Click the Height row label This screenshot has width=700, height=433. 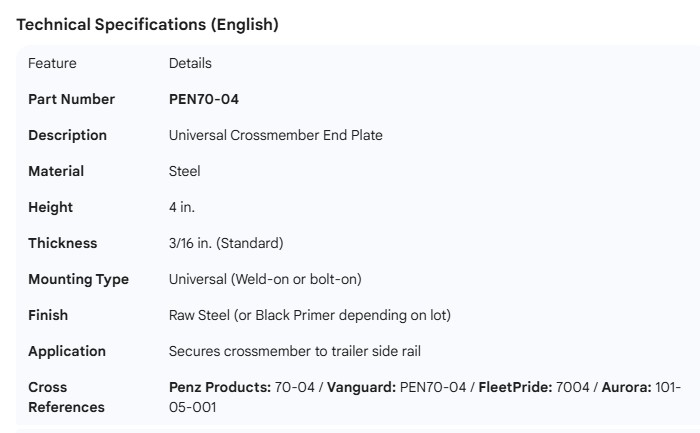[50, 207]
